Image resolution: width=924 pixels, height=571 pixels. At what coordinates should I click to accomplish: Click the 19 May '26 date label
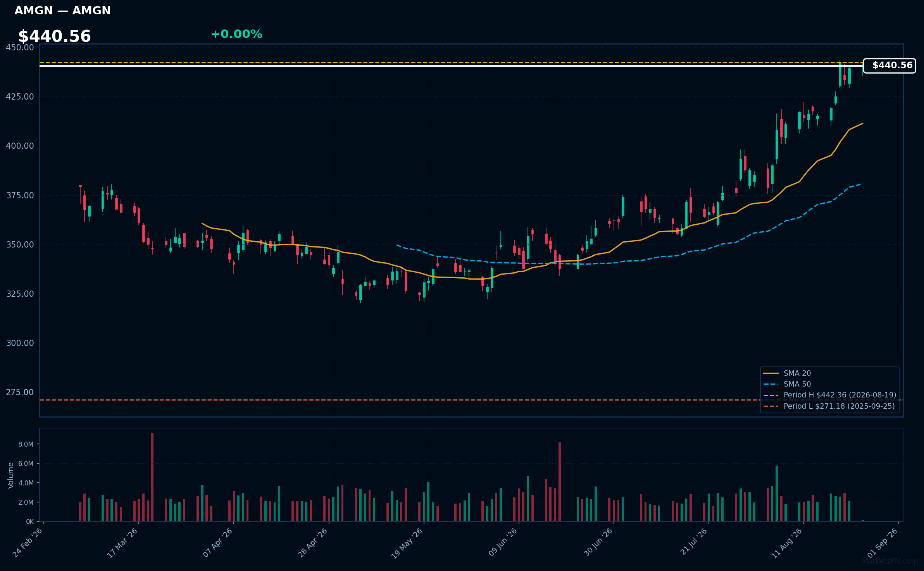tap(407, 543)
